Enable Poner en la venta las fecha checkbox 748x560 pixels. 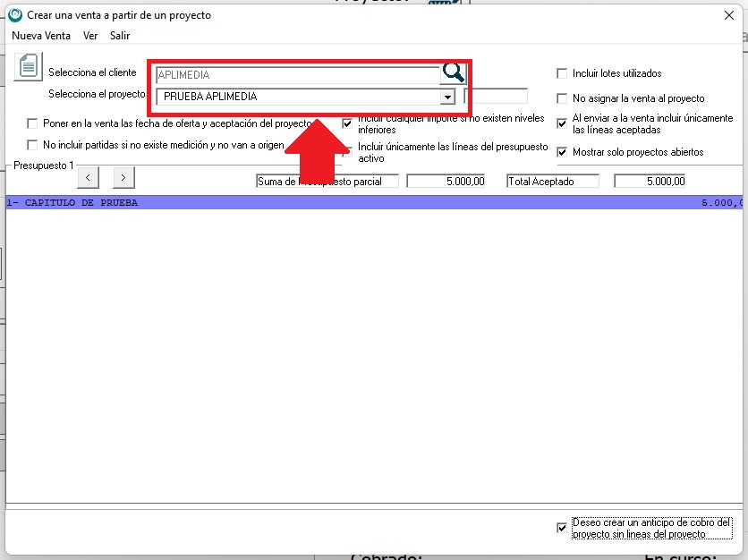pos(33,123)
